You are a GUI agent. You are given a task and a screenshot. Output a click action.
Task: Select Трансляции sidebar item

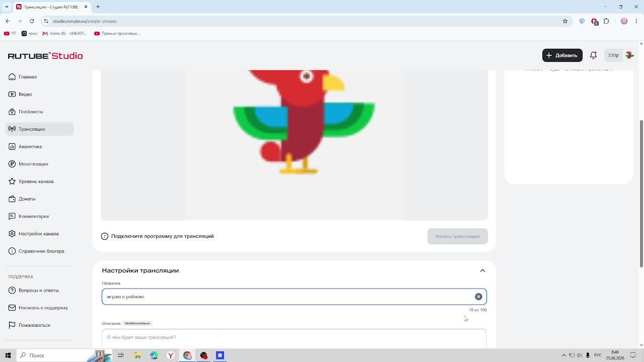coord(40,129)
